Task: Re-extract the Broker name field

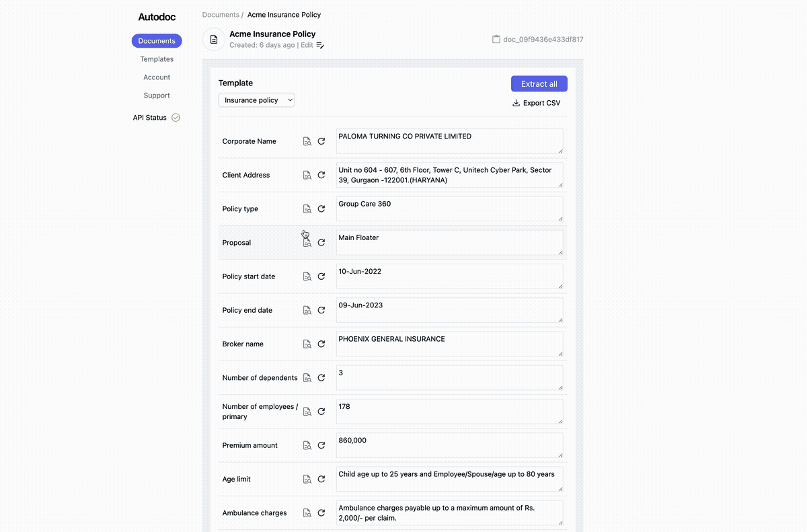Action: tap(321, 344)
